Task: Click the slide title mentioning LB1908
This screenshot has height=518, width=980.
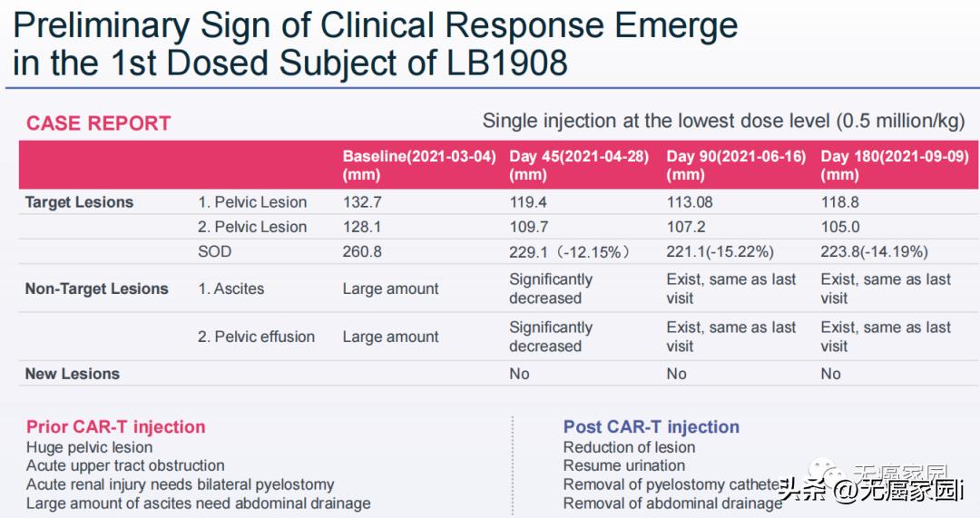Action: [x=376, y=43]
